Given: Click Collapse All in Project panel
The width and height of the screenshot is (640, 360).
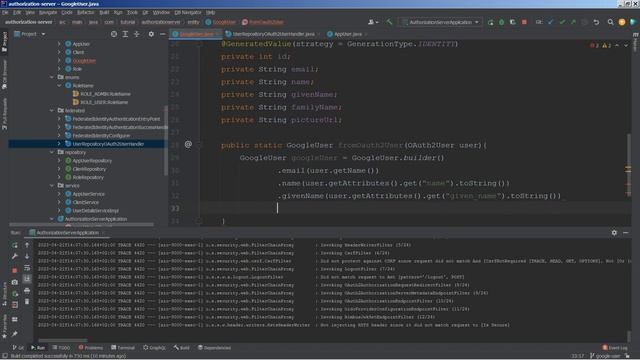Looking at the screenshot, I should point(137,34).
